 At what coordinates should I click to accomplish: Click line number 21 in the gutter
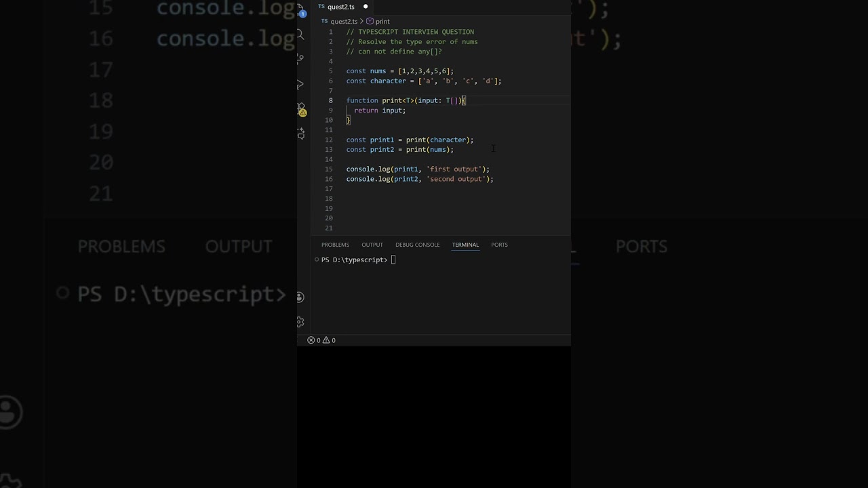click(x=329, y=228)
